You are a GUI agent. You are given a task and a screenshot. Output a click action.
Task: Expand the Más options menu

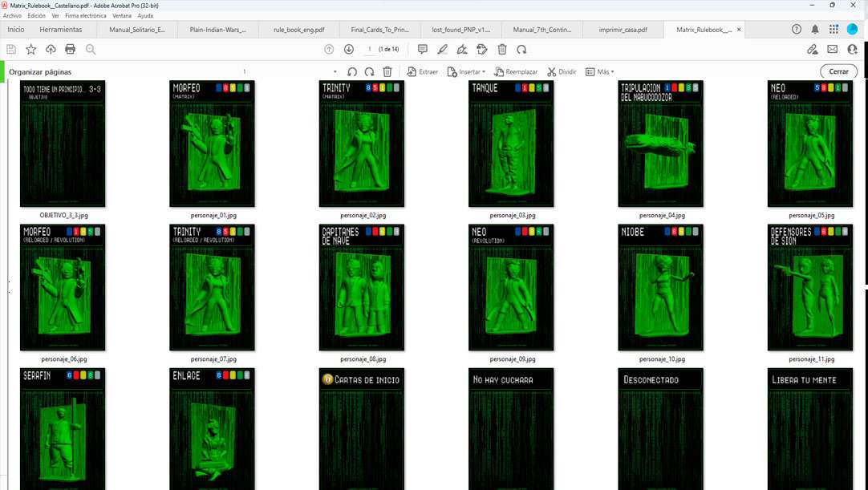point(600,71)
